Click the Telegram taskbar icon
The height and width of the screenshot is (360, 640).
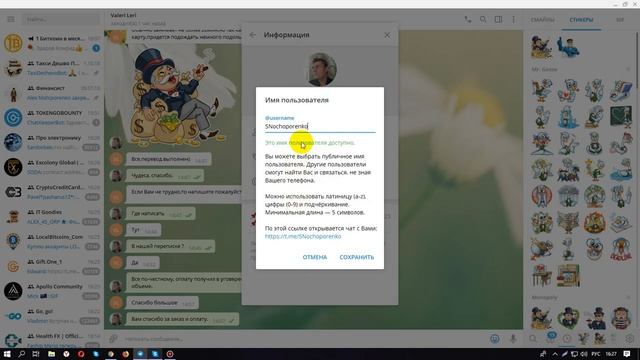pyautogui.click(x=140, y=354)
